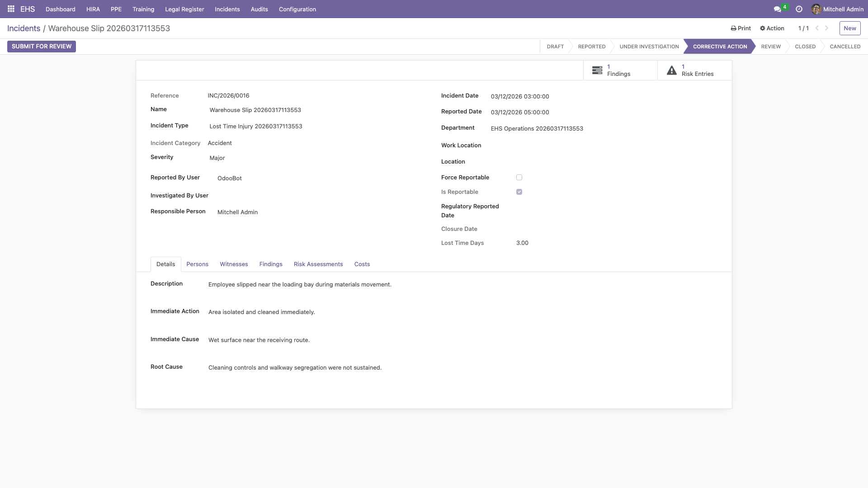Switch to the Risk Assessments tab
Viewport: 868px width, 488px height.
[x=318, y=264]
